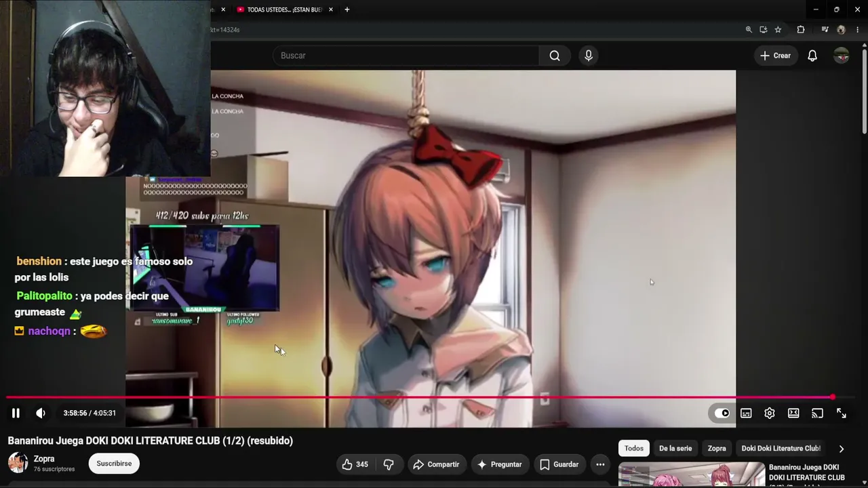Like the video with 345 likes

pos(355,464)
